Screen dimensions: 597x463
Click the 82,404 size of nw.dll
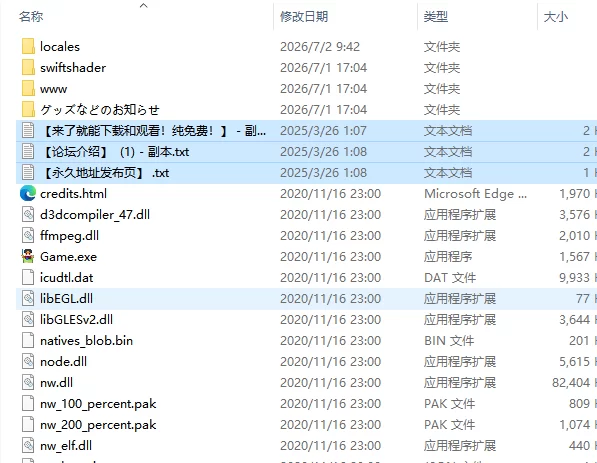coord(571,382)
